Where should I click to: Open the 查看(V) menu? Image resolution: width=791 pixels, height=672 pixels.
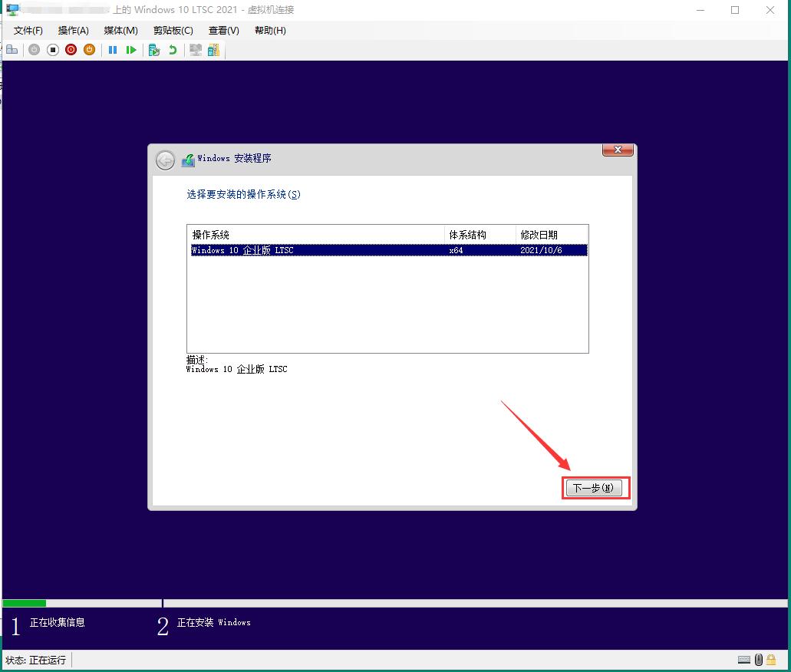pos(223,30)
